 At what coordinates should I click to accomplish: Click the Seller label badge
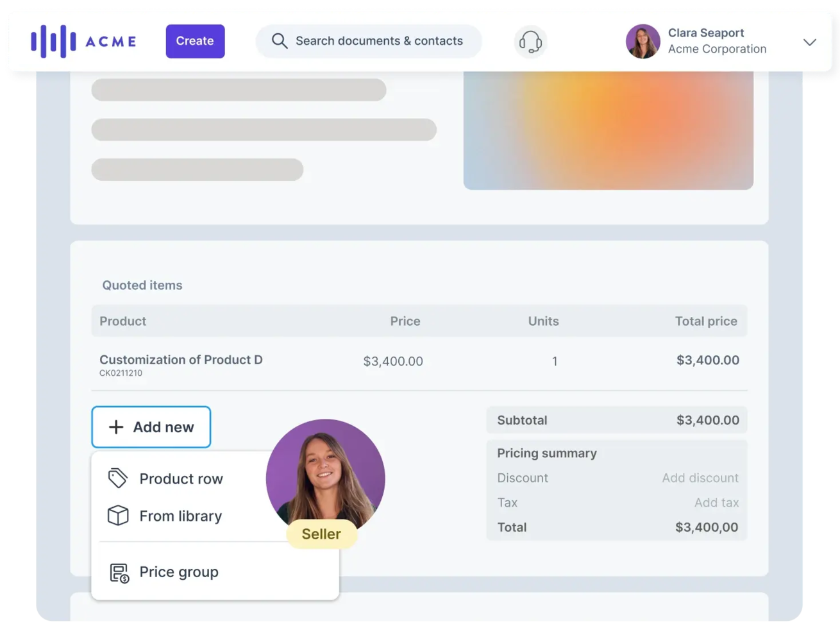(321, 534)
